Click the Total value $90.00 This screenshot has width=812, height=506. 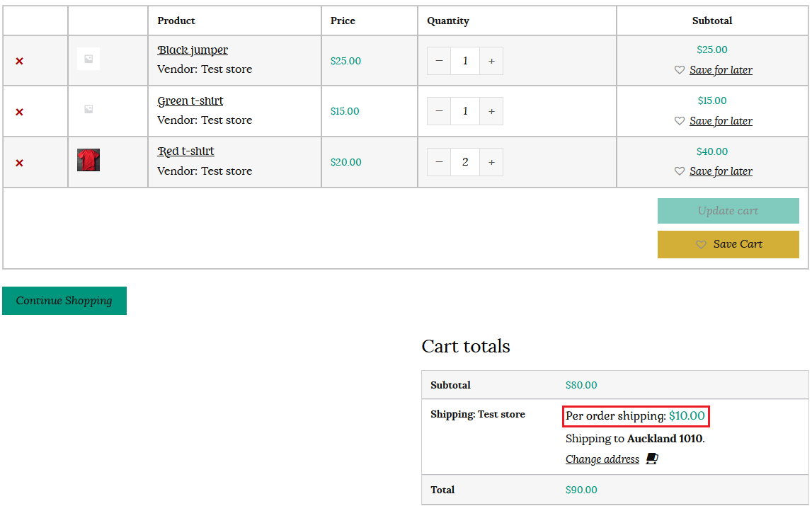coord(581,490)
